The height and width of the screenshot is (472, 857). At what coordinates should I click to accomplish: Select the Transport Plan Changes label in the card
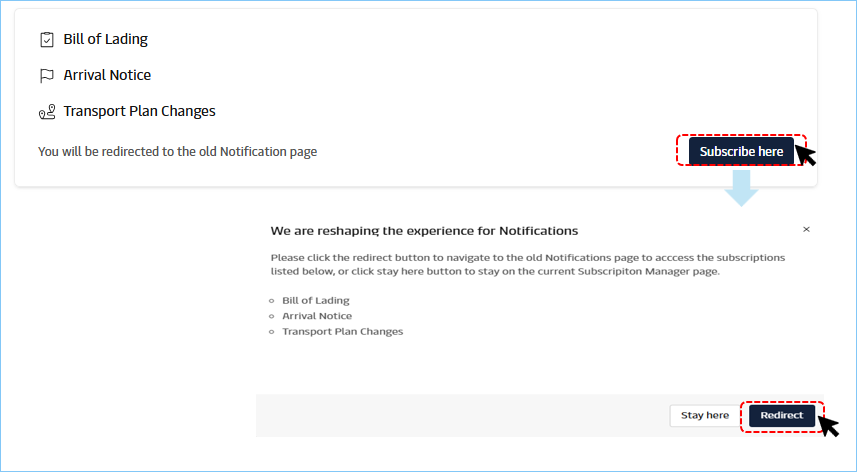[139, 112]
